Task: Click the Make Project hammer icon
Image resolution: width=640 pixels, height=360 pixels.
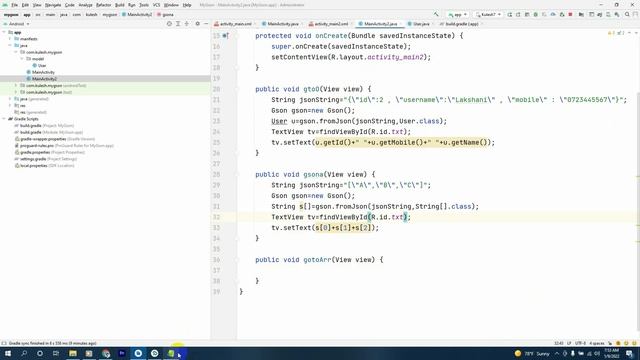Action: (x=436, y=14)
